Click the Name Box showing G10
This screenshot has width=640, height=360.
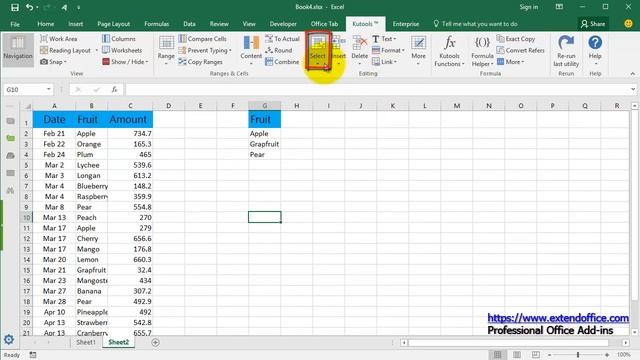click(28, 89)
